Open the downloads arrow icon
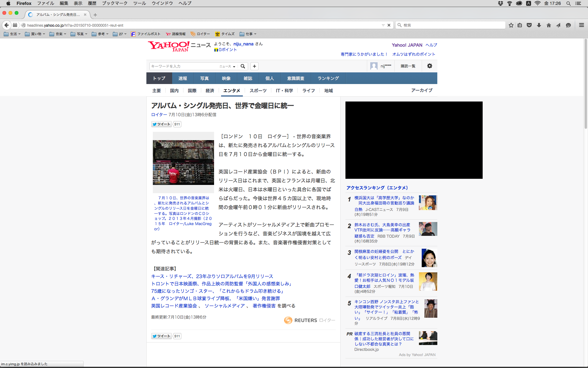588x368 pixels. [x=539, y=25]
